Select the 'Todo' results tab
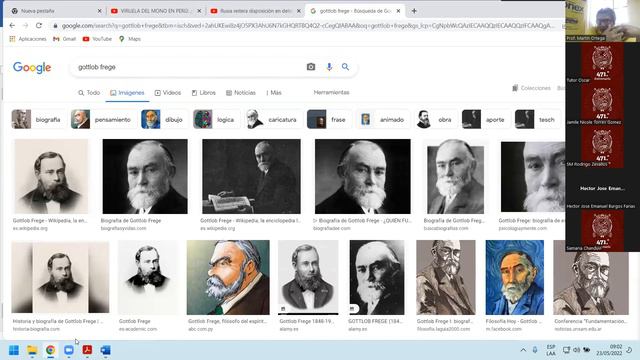Screen dimensions: 640x360 pos(89,93)
